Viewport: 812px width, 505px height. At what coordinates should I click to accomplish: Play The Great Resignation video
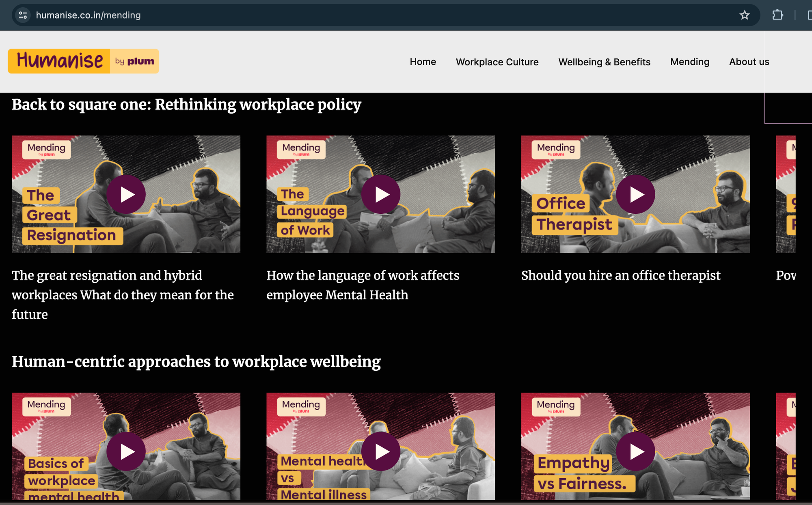[x=126, y=194]
